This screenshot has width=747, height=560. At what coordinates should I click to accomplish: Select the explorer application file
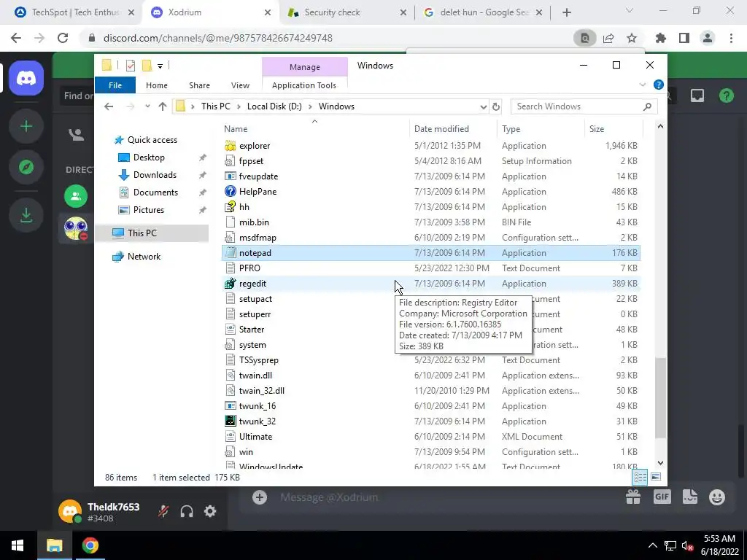[431, 146]
